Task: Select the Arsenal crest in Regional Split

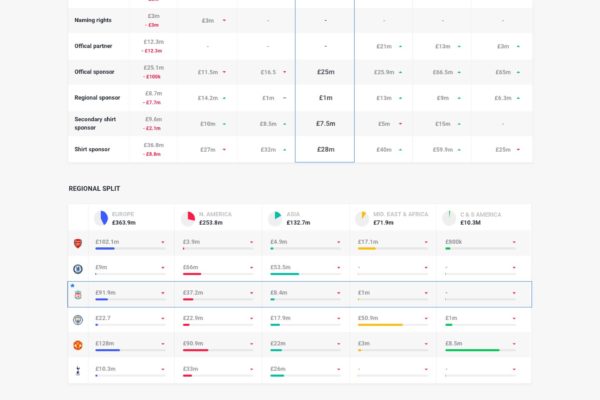Action: pyautogui.click(x=78, y=243)
